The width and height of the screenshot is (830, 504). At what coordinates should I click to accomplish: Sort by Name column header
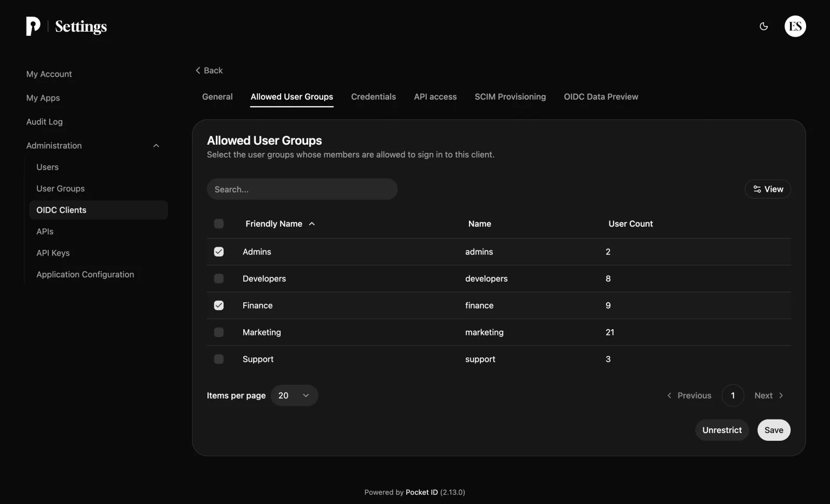(x=479, y=224)
